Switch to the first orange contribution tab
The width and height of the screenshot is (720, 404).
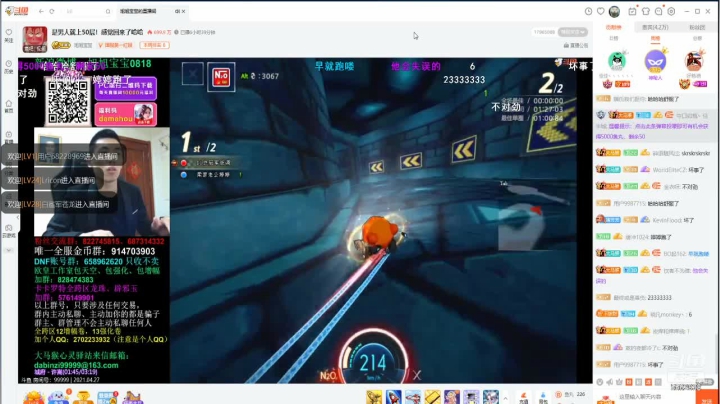click(613, 28)
